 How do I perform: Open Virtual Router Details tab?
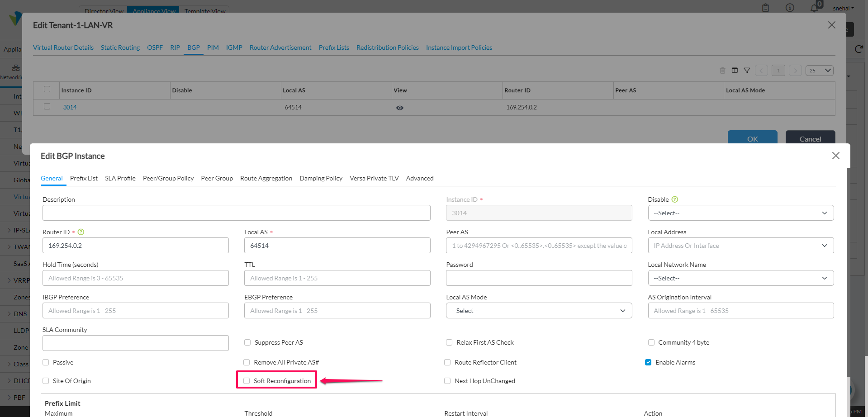63,47
